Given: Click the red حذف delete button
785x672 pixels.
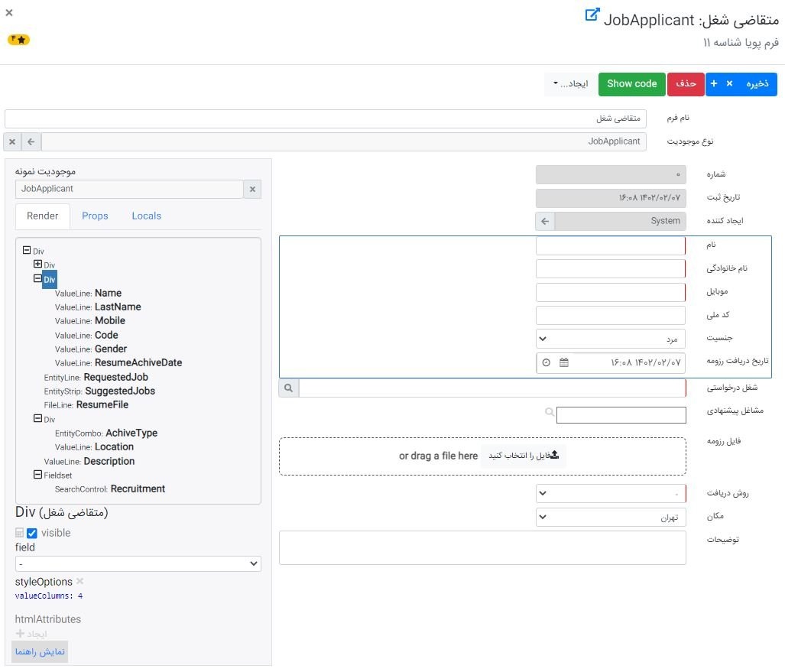Looking at the screenshot, I should (686, 83).
